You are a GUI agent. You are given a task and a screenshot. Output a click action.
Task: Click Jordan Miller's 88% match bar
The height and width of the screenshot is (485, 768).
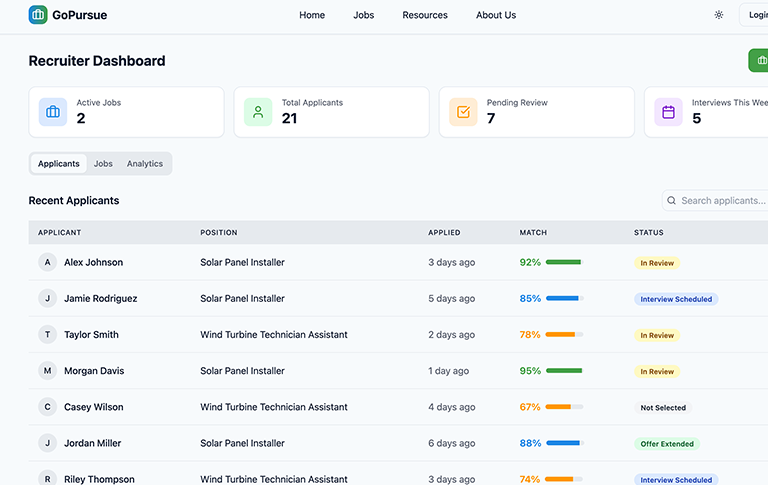pos(564,443)
